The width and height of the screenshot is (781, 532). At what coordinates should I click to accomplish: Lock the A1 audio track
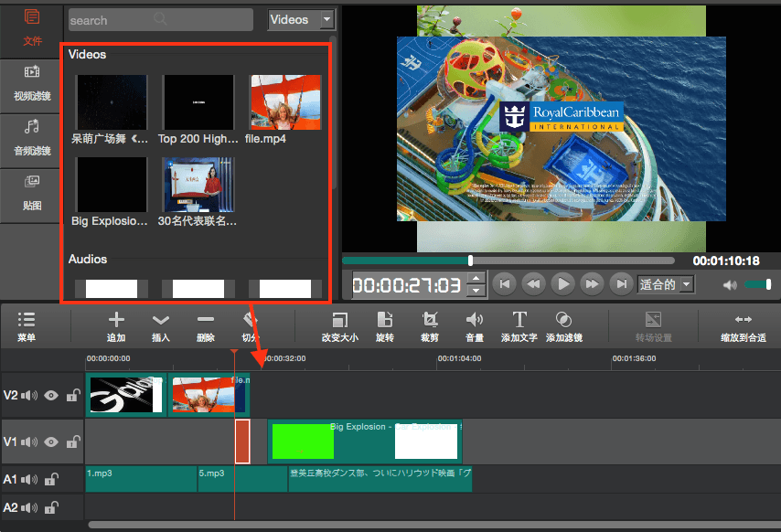[51, 479]
